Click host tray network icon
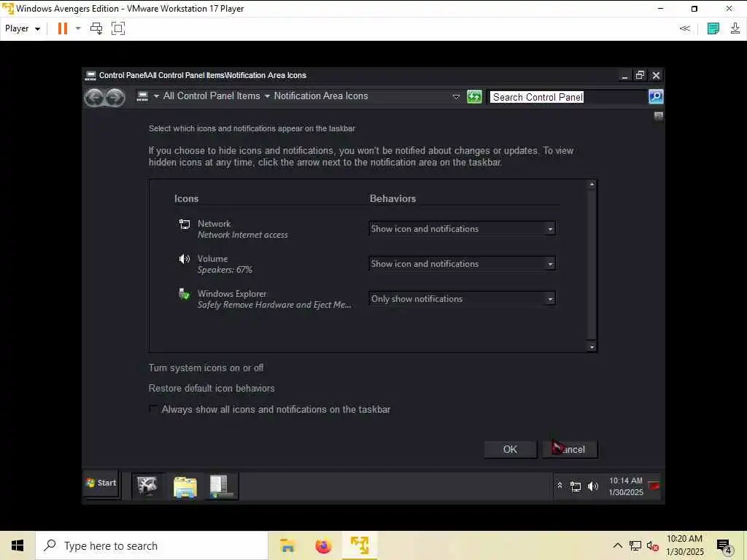Viewport: 747px width, 560px height. coord(635,545)
